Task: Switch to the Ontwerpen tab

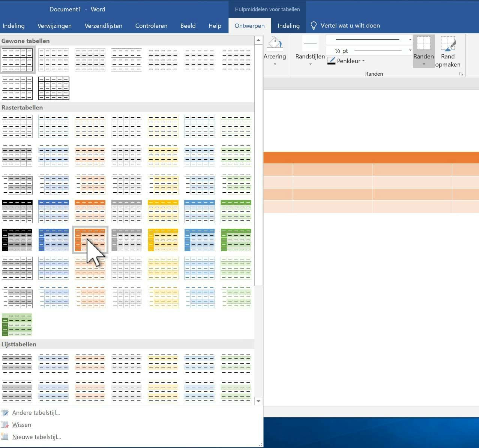Action: point(249,26)
